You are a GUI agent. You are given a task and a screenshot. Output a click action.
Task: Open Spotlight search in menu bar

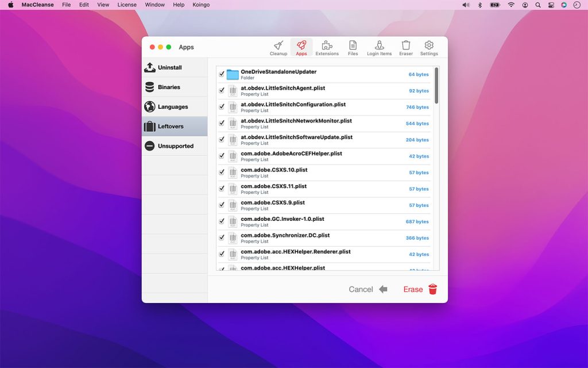click(x=538, y=5)
